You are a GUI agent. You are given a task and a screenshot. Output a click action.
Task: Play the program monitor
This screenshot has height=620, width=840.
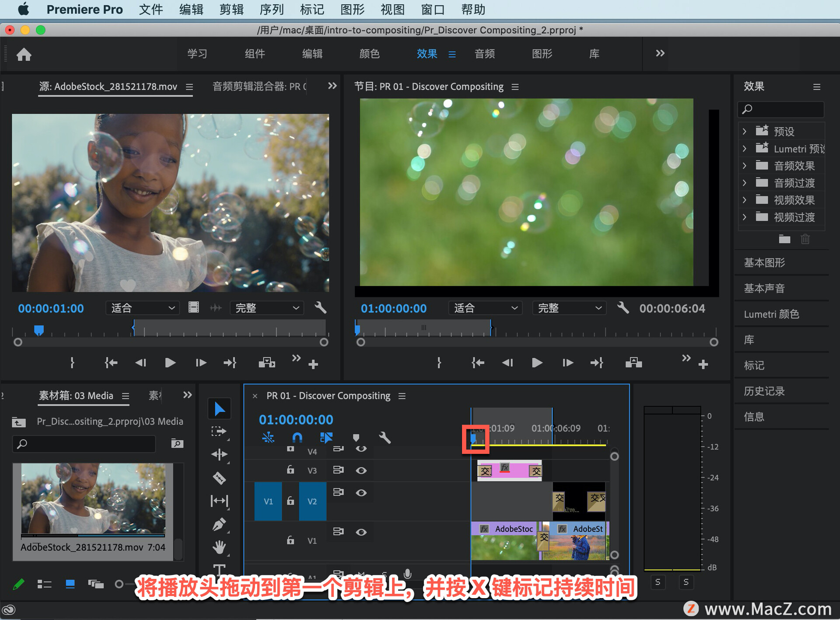537,362
